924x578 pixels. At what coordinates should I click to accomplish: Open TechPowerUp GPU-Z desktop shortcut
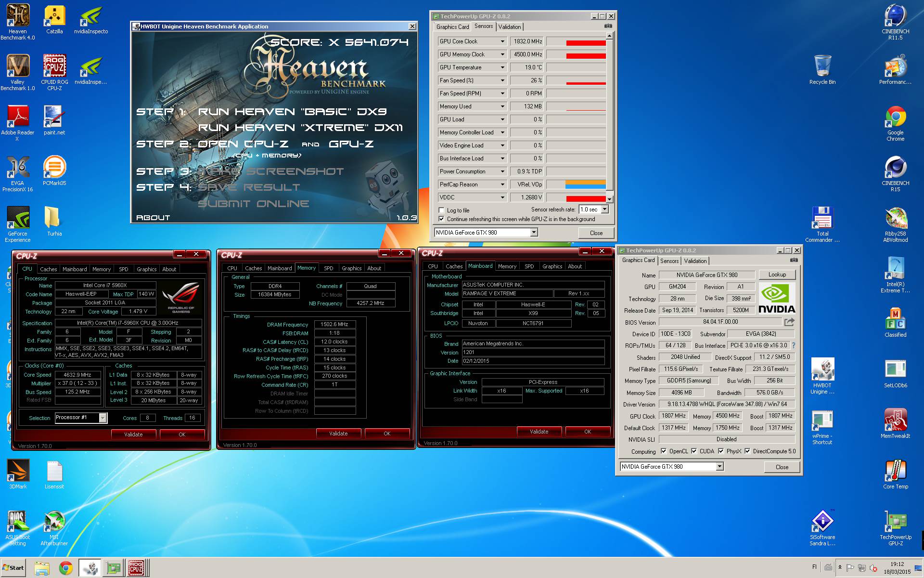tap(896, 527)
